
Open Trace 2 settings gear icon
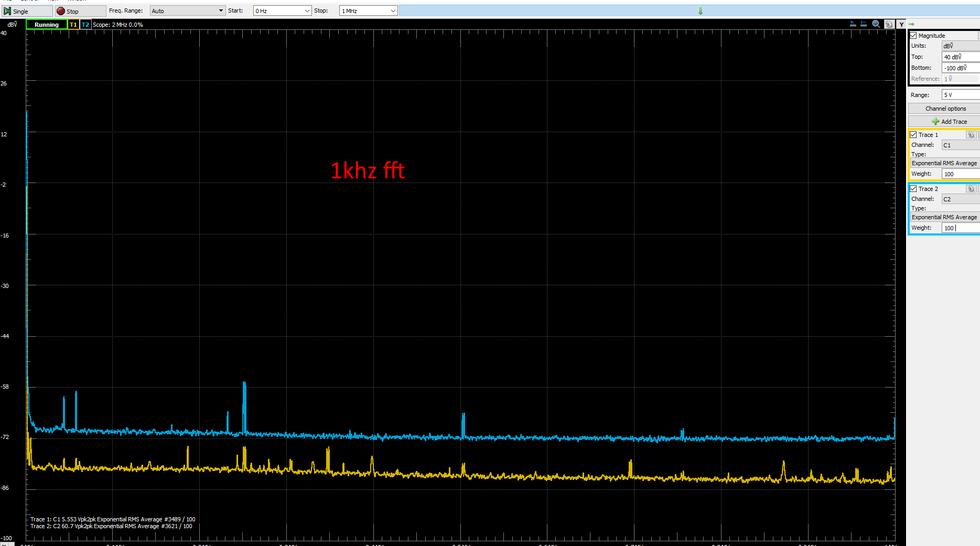coord(971,189)
